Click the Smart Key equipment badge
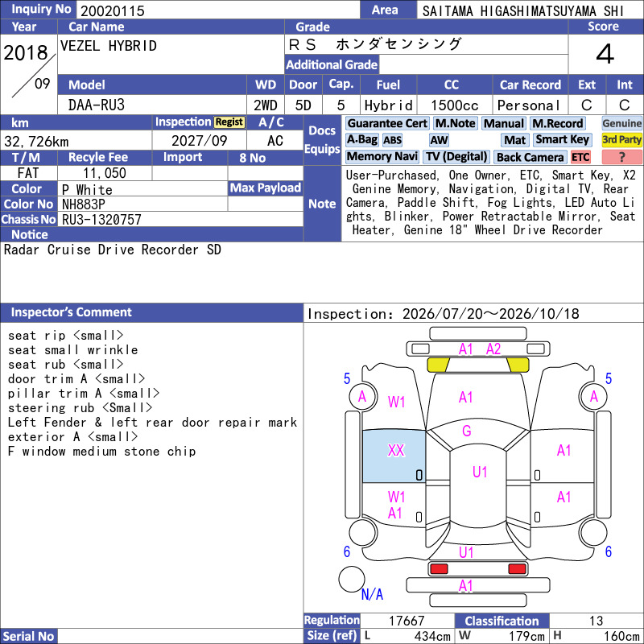 [562, 139]
